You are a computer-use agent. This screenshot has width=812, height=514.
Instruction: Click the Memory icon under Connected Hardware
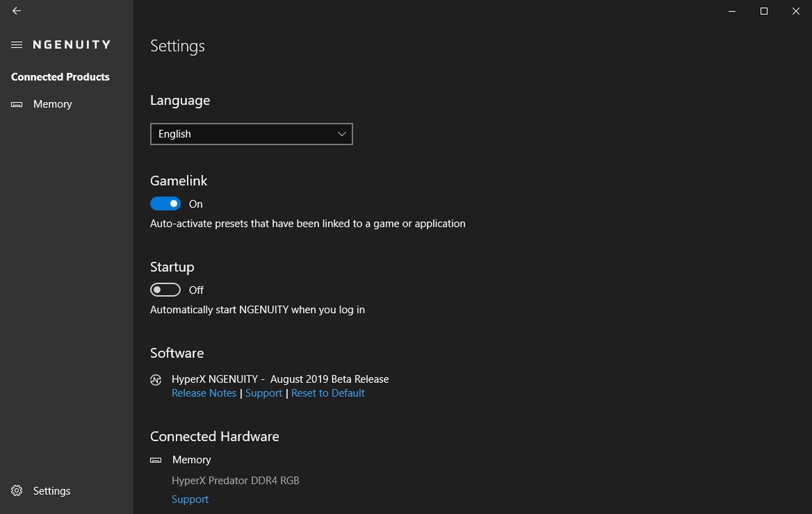click(155, 460)
